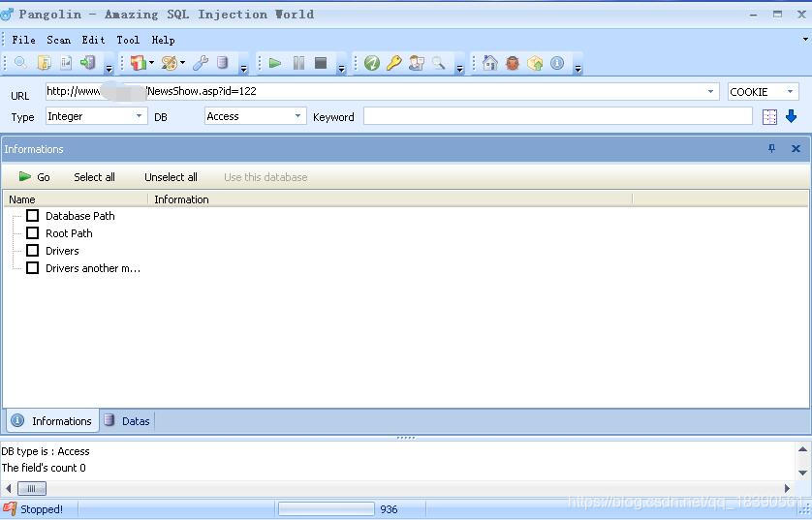The width and height of the screenshot is (812, 520).
Task: Open the wrench settings icon
Action: [201, 63]
